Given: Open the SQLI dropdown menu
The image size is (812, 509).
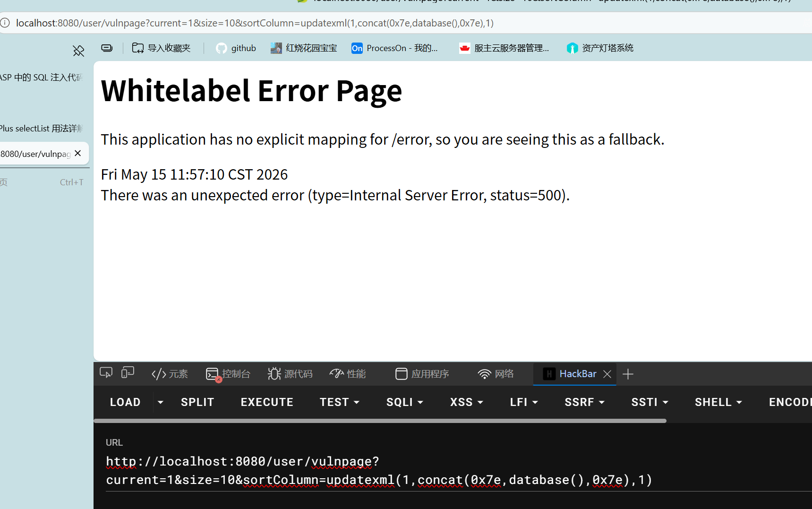Looking at the screenshot, I should point(405,402).
